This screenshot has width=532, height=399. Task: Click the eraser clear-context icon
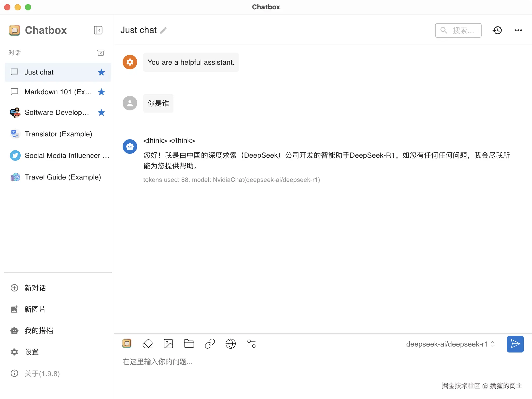pyautogui.click(x=148, y=344)
